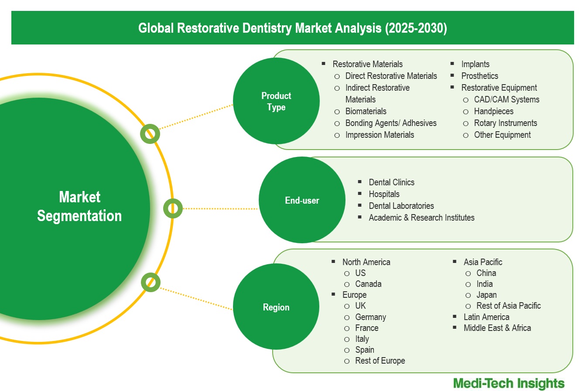Click the Market Segmentation large circle label
Screen dimensions: 585x392
point(79,206)
